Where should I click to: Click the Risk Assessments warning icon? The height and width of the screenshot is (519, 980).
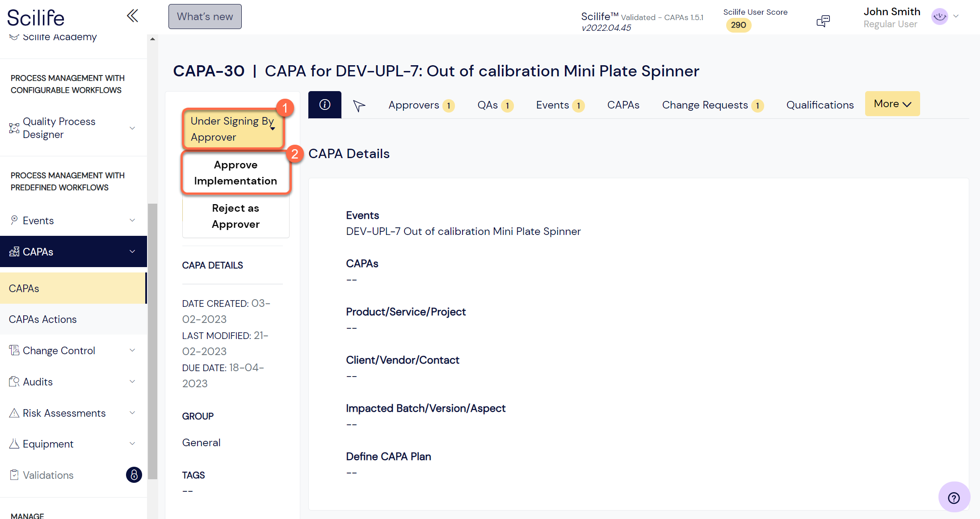[x=14, y=413]
